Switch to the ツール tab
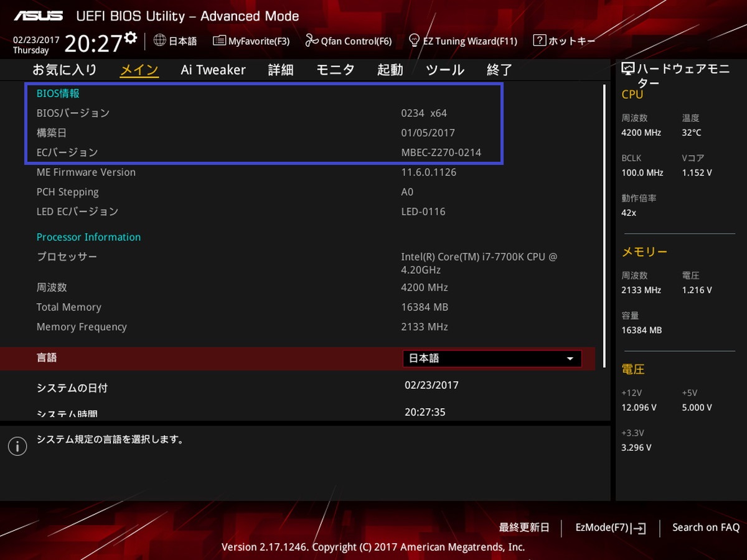The image size is (747, 560). tap(445, 70)
